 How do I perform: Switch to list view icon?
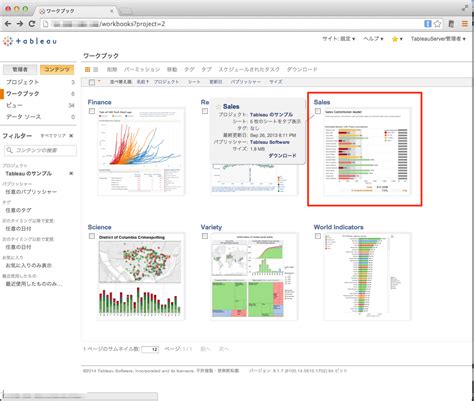(96, 69)
